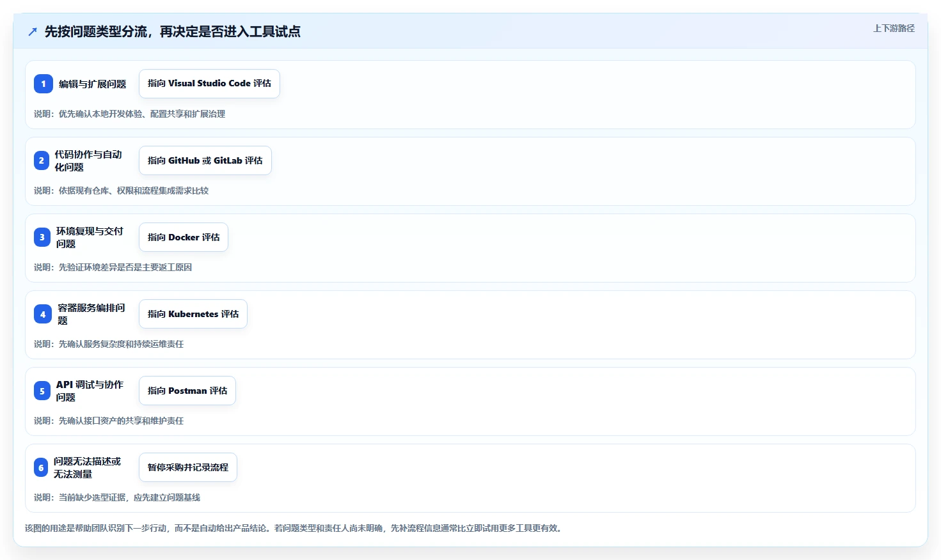Click the note 当前缺少选型证据，应先建立问题基线
The width and height of the screenshot is (941, 560).
pyautogui.click(x=129, y=497)
